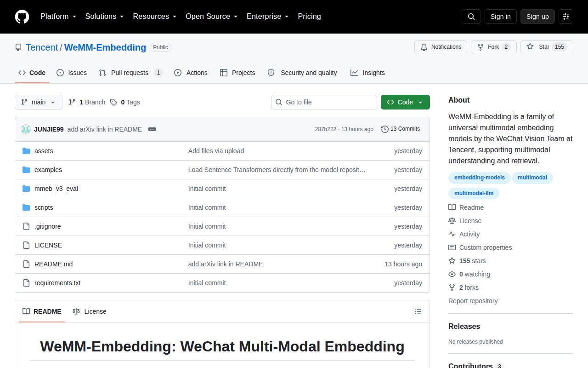Open the mmeb_v3_eval folder name
The width and height of the screenshot is (588, 368).
(56, 189)
